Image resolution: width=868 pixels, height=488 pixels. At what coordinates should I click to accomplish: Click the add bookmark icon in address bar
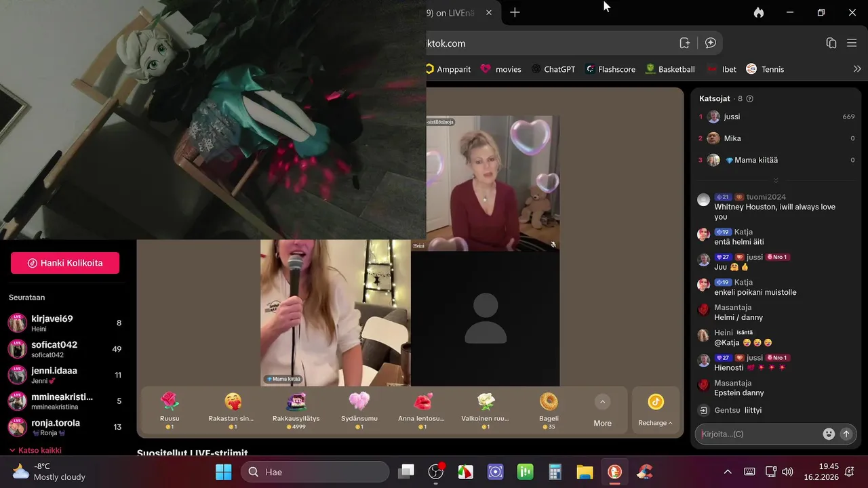click(685, 43)
